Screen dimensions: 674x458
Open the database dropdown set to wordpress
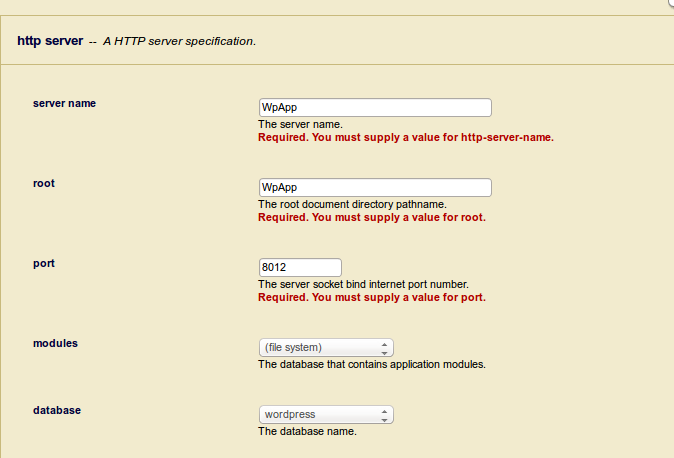320,414
